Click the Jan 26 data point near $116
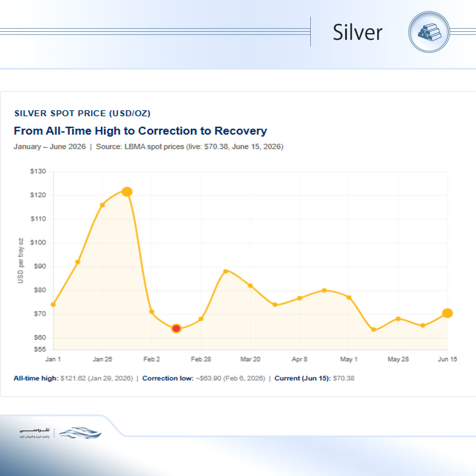 pyautogui.click(x=102, y=205)
